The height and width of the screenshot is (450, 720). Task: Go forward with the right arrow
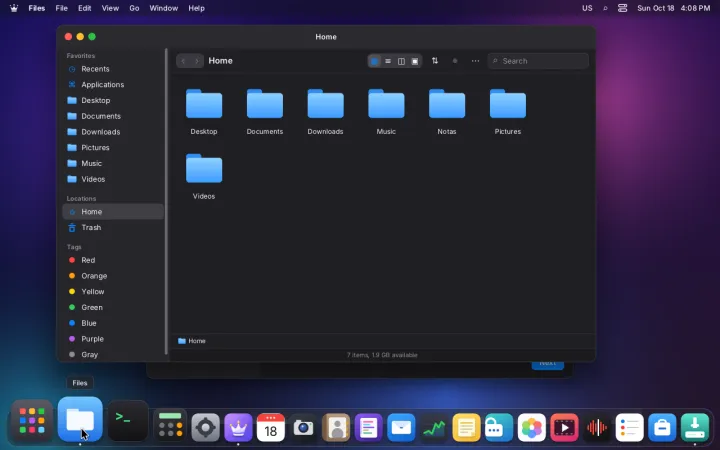(197, 61)
